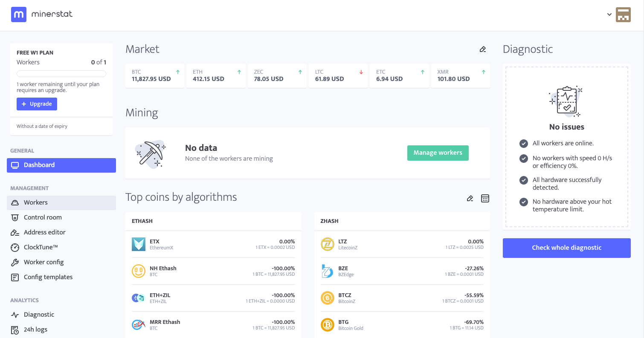Click the Dashboard monitor icon
Viewport: 644px width, 338px height.
pyautogui.click(x=15, y=165)
